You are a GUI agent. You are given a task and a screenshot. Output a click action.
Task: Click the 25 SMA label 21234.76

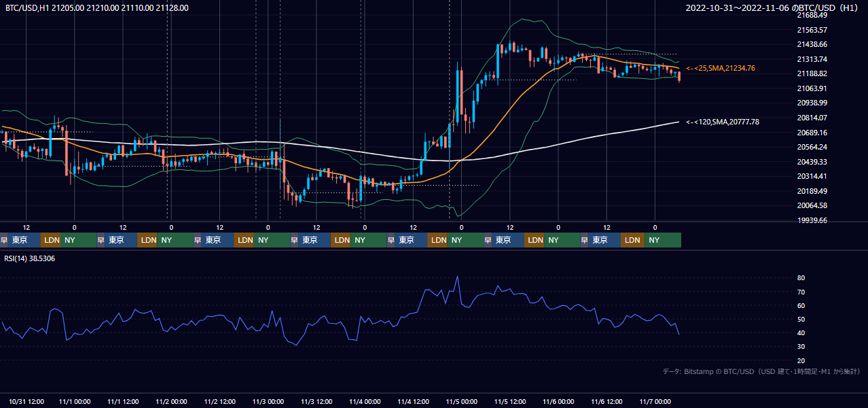pos(721,68)
